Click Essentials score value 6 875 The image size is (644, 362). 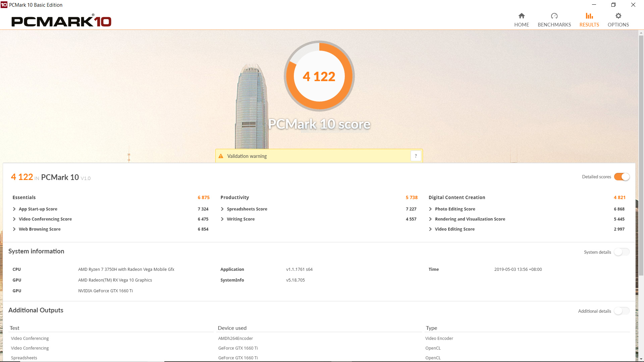pos(204,197)
